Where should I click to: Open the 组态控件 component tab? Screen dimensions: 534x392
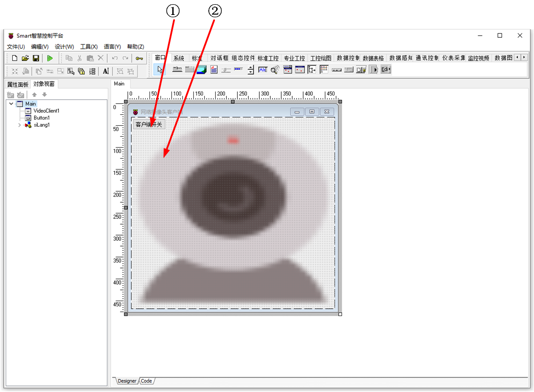coord(243,58)
